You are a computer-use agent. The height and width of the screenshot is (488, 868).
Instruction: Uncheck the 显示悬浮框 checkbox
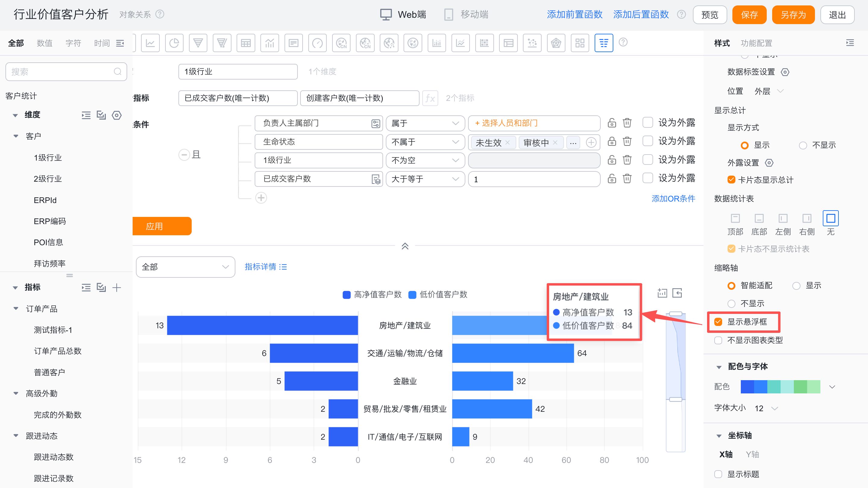[x=719, y=322]
